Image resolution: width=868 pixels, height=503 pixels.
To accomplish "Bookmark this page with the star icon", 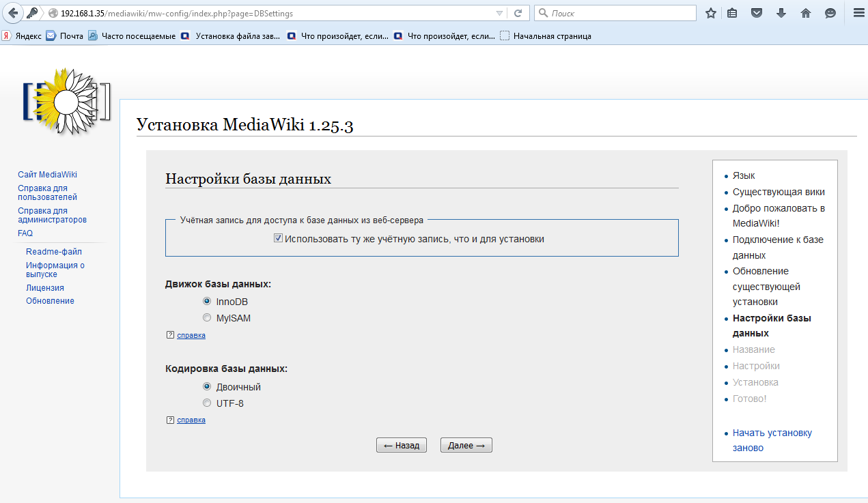I will pos(711,13).
